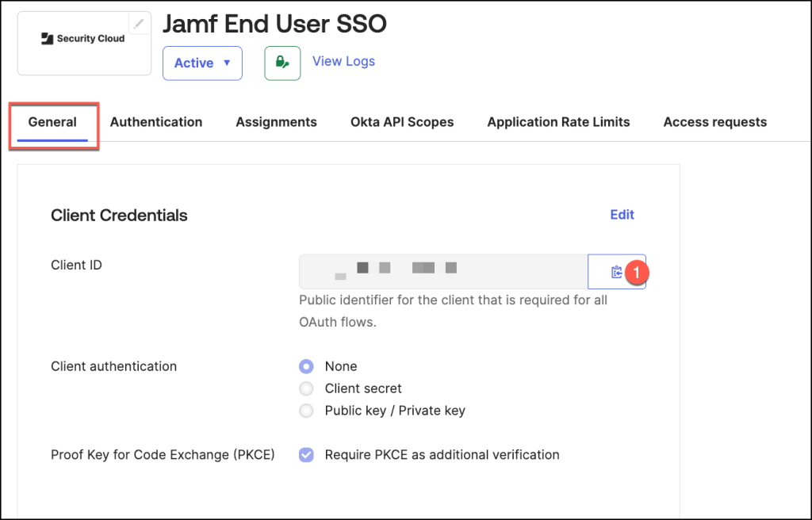Go to the Okta API Scopes tab
The height and width of the screenshot is (520, 812).
(402, 122)
